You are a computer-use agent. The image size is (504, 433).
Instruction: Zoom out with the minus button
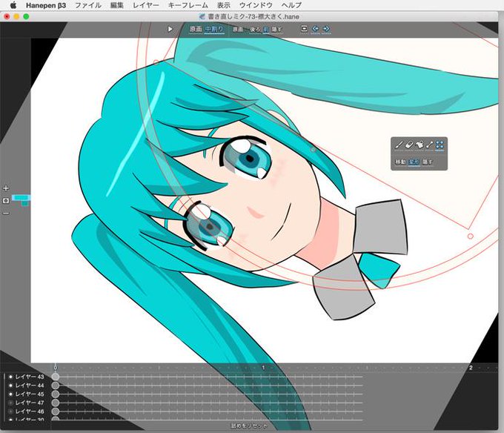coord(6,213)
